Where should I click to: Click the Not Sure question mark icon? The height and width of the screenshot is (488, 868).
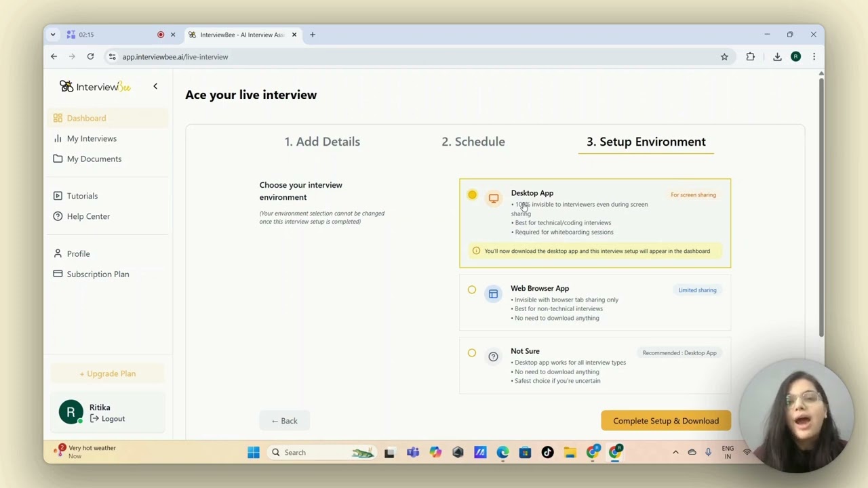point(494,357)
